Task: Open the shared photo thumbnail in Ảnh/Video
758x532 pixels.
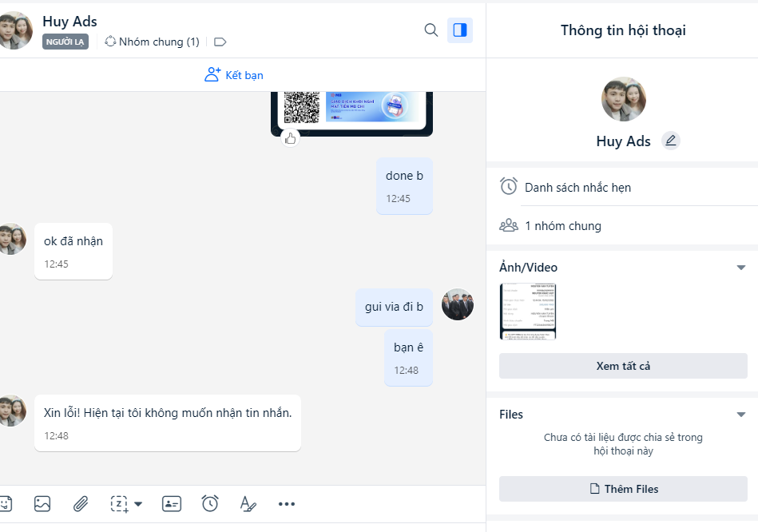Action: coord(528,312)
